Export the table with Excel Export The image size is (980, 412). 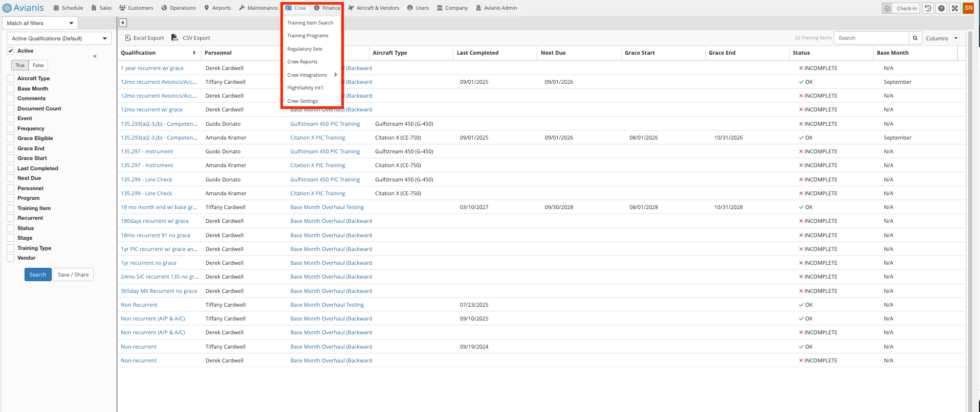point(145,38)
